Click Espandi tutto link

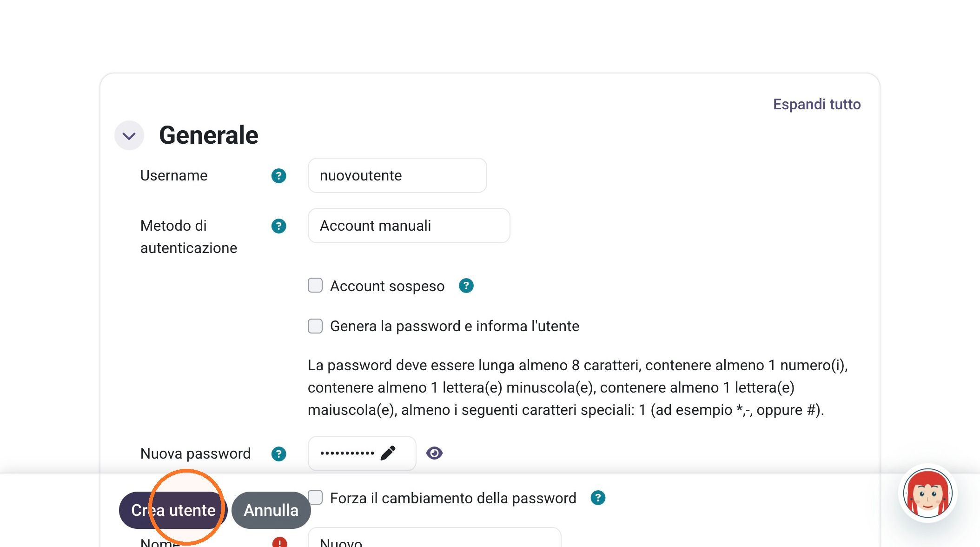click(817, 104)
